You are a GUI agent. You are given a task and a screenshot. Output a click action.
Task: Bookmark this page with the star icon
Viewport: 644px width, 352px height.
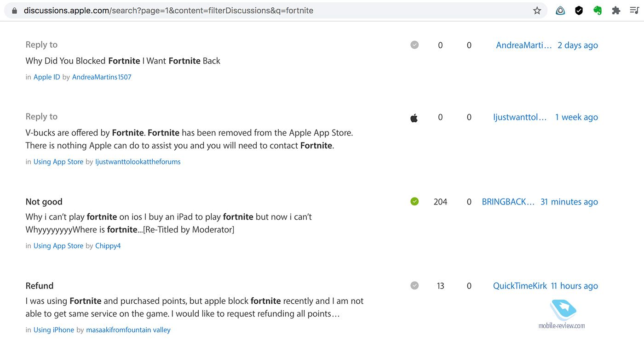click(x=537, y=11)
